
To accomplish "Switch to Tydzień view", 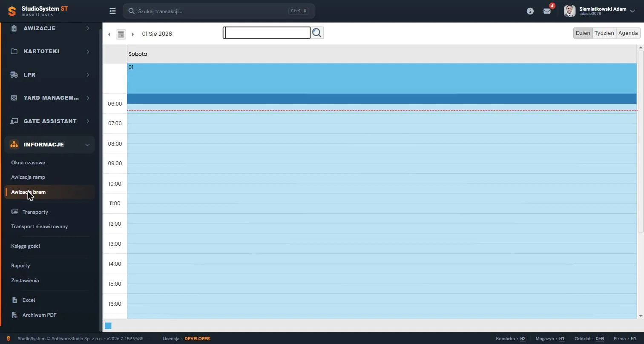I will click(604, 33).
